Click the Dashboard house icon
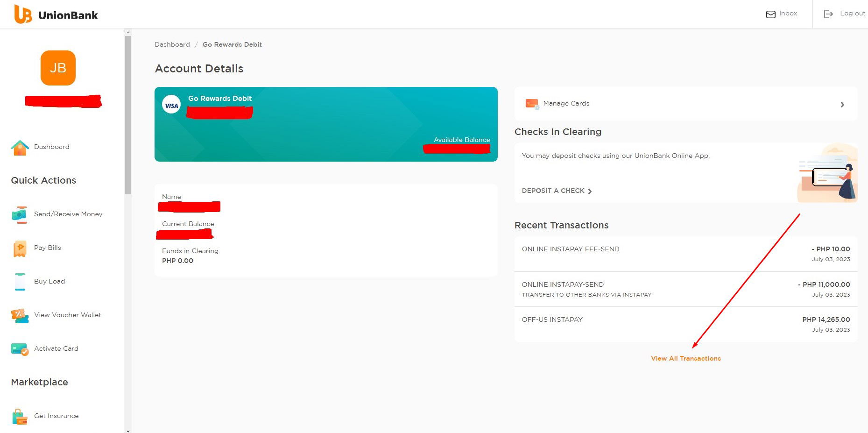The width and height of the screenshot is (868, 433). [20, 148]
